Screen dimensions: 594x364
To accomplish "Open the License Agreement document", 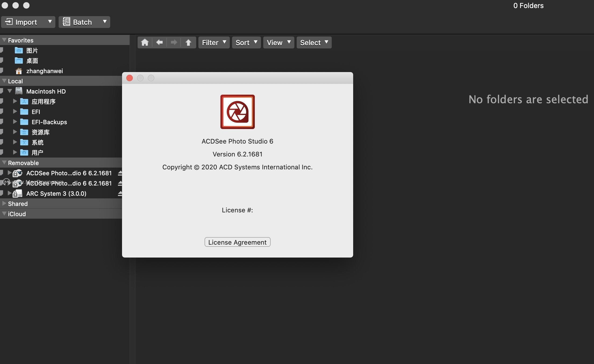I will click(237, 242).
